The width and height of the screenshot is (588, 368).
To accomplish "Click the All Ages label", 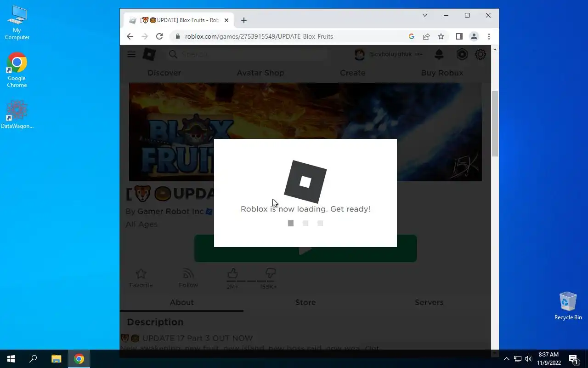I will (141, 224).
